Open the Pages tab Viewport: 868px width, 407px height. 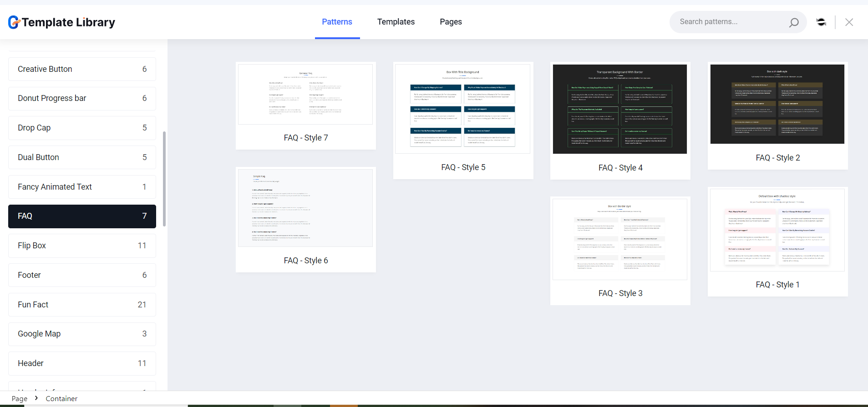tap(451, 22)
